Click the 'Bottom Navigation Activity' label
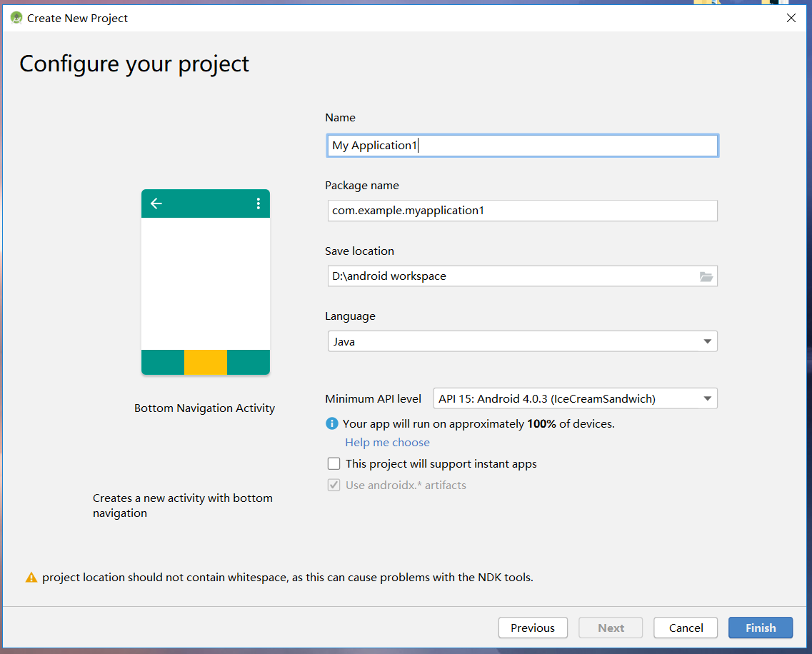The height and width of the screenshot is (654, 812). tap(204, 408)
